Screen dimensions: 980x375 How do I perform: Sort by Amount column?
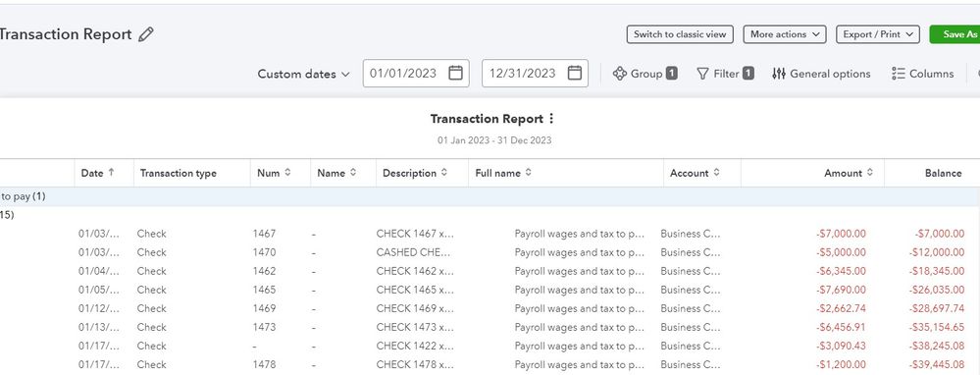tap(869, 173)
